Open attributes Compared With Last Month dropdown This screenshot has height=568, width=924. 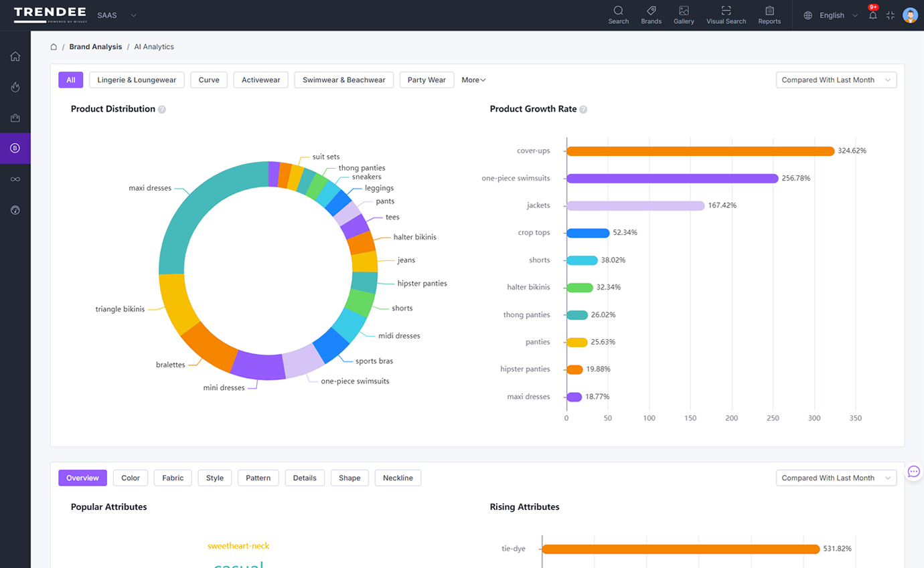click(836, 478)
